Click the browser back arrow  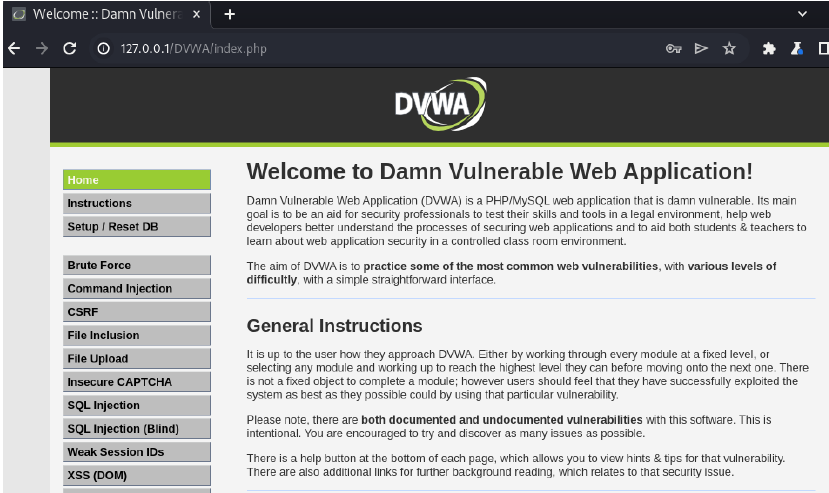(x=13, y=49)
